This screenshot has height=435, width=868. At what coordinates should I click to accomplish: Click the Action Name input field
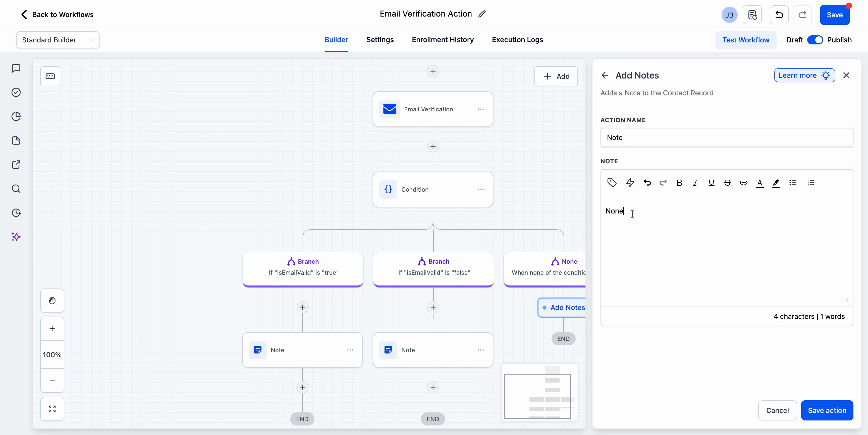point(727,137)
